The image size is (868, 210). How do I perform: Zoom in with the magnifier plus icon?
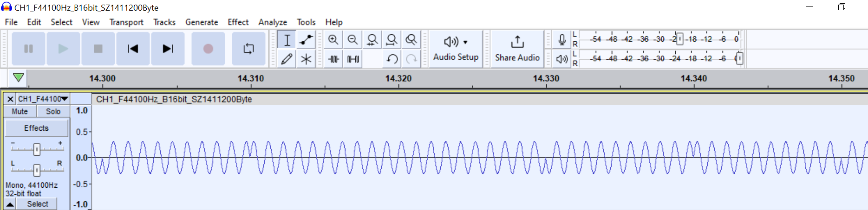click(333, 40)
